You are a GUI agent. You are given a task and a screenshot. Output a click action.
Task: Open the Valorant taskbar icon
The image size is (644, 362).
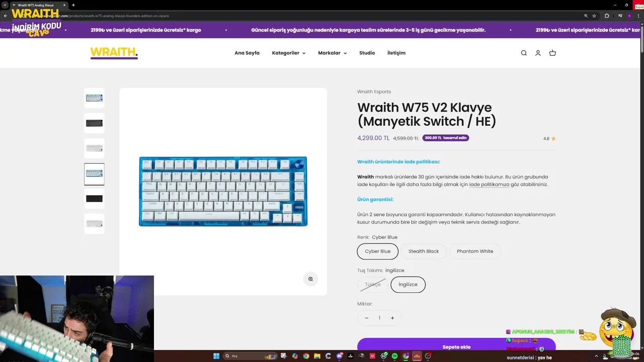pyautogui.click(x=372, y=356)
